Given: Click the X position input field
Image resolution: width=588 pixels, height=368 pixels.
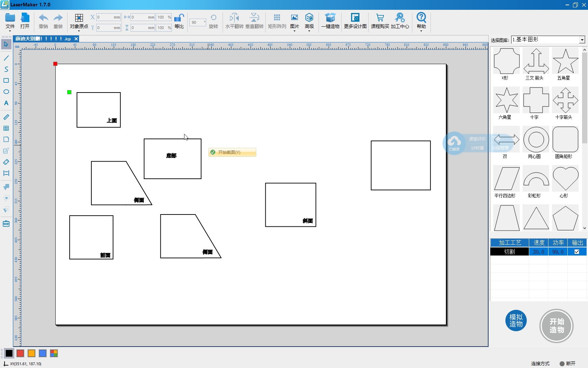Looking at the screenshot, I should (x=108, y=17).
